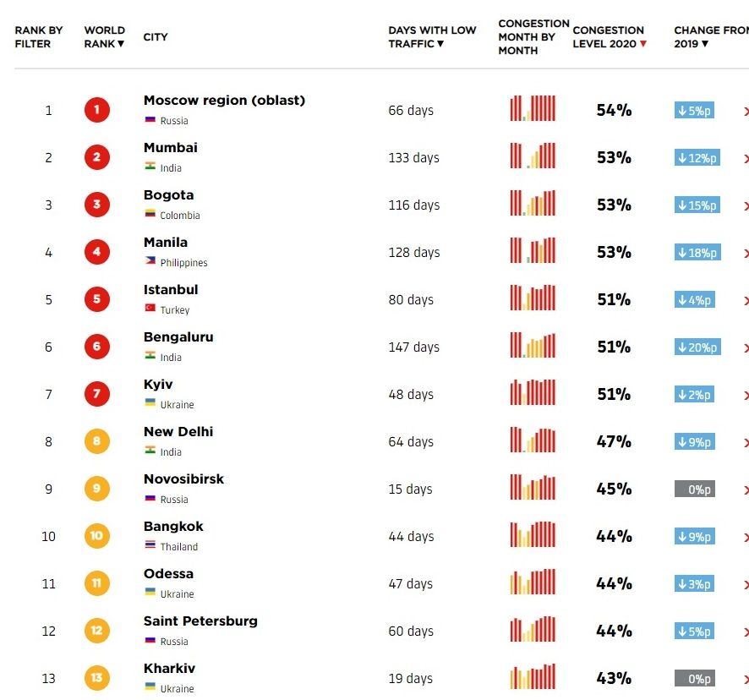Click Moscow's red world rank 1 badge

(x=96, y=110)
